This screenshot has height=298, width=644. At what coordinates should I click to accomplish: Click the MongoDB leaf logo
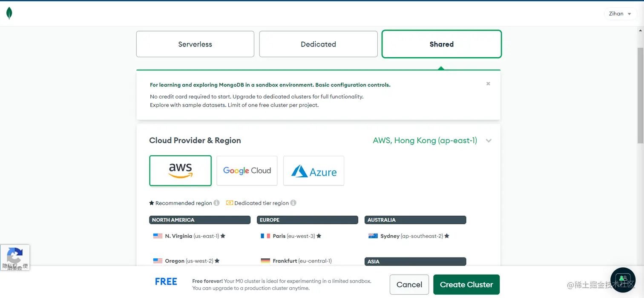pyautogui.click(x=9, y=13)
